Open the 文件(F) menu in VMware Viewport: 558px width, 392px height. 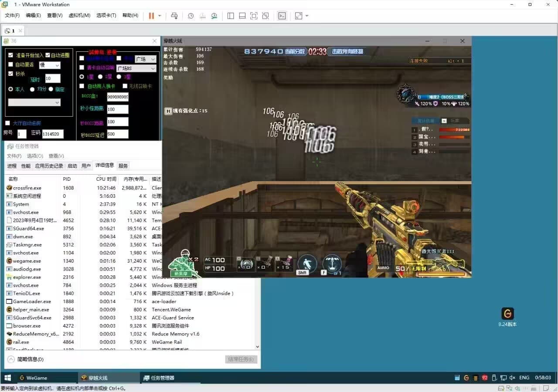tap(12, 15)
